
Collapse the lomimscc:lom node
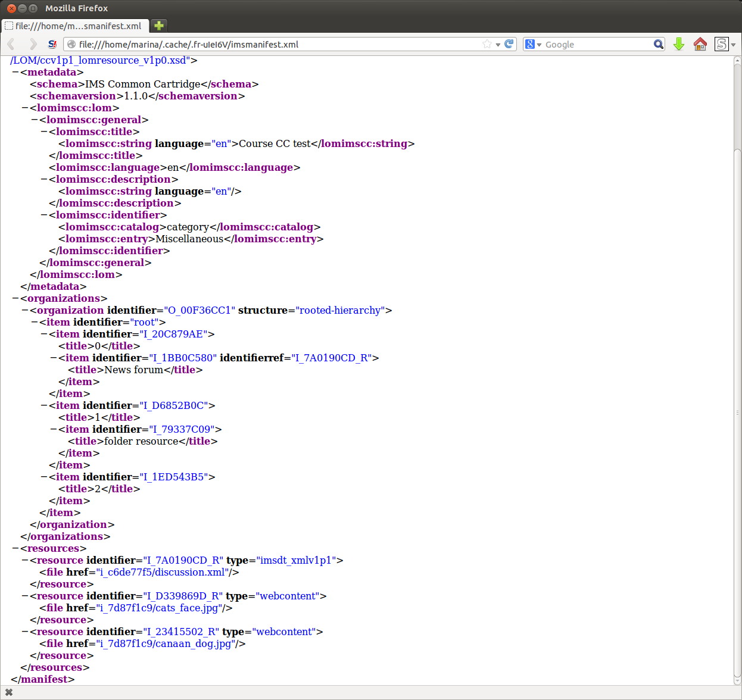click(25, 108)
